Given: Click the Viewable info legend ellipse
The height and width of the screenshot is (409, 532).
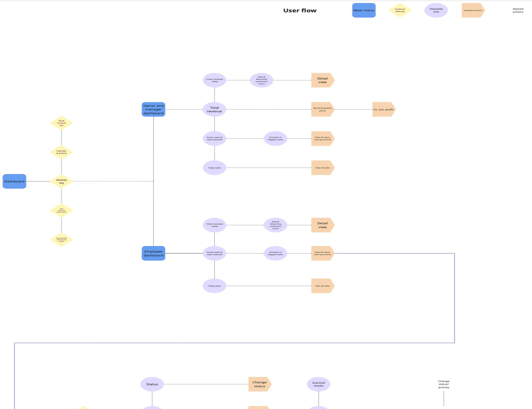Looking at the screenshot, I should point(436,10).
